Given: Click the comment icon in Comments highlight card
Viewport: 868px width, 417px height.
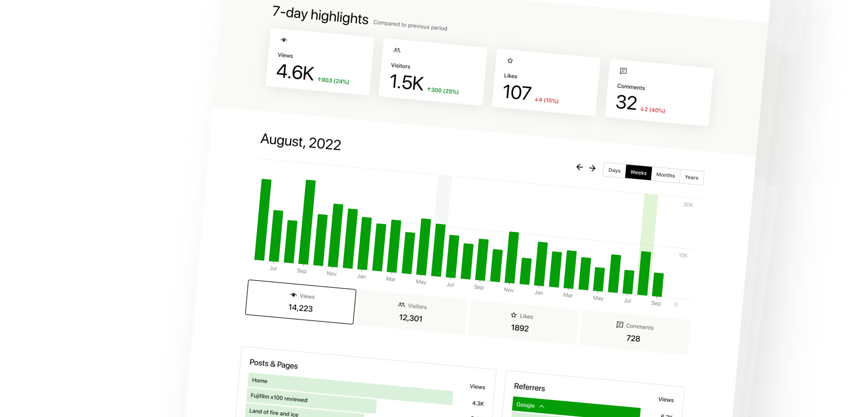Looking at the screenshot, I should pos(623,71).
